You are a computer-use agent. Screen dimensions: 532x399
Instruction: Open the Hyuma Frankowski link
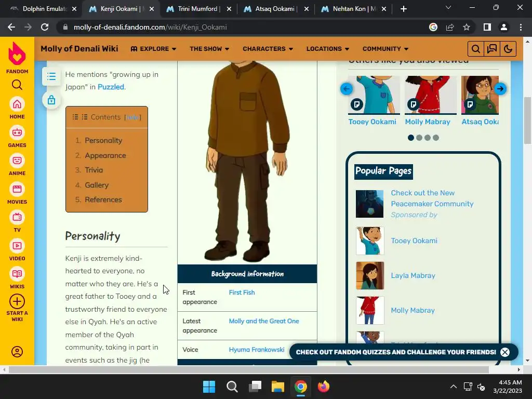(x=257, y=350)
